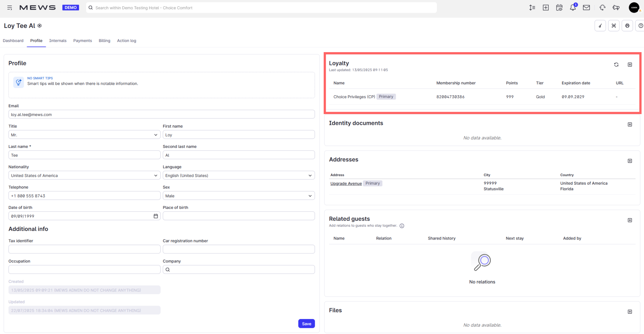Click the hotel search field

(x=261, y=8)
